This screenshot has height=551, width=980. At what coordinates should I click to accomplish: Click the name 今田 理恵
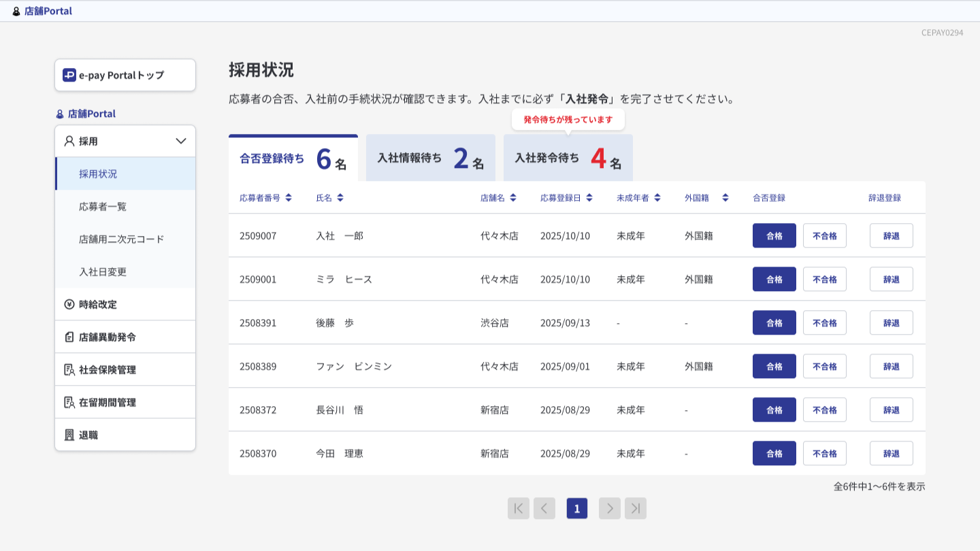pos(340,454)
